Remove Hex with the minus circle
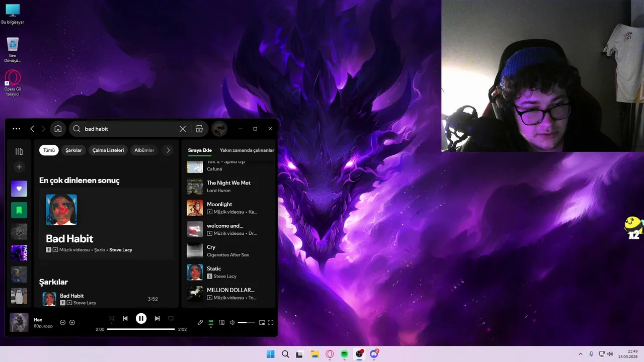 coord(62,322)
